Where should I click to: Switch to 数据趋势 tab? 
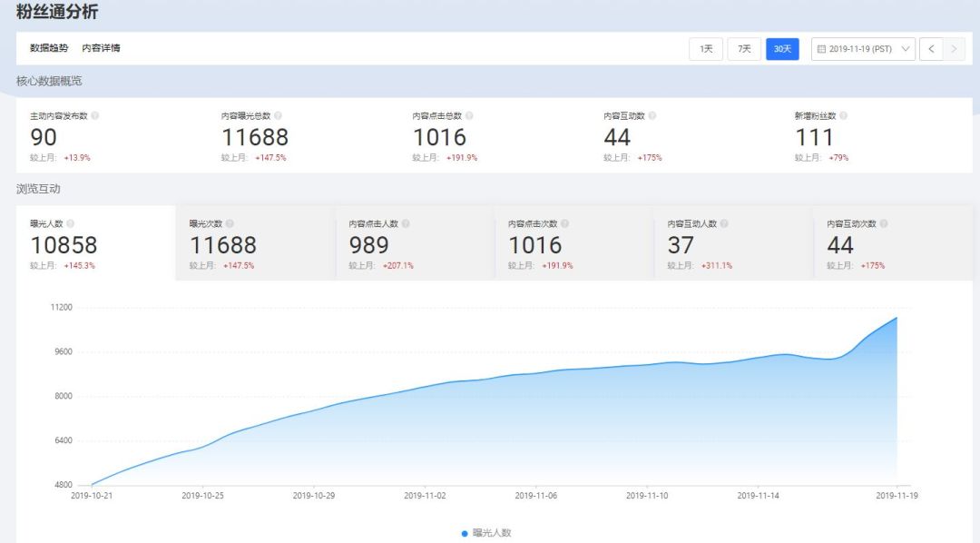tap(49, 48)
